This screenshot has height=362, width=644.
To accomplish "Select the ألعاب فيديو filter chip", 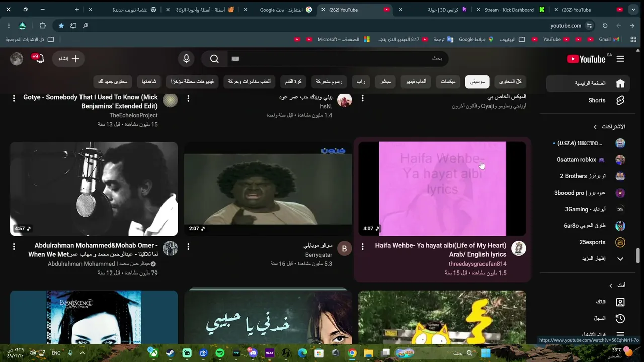I will tap(416, 82).
